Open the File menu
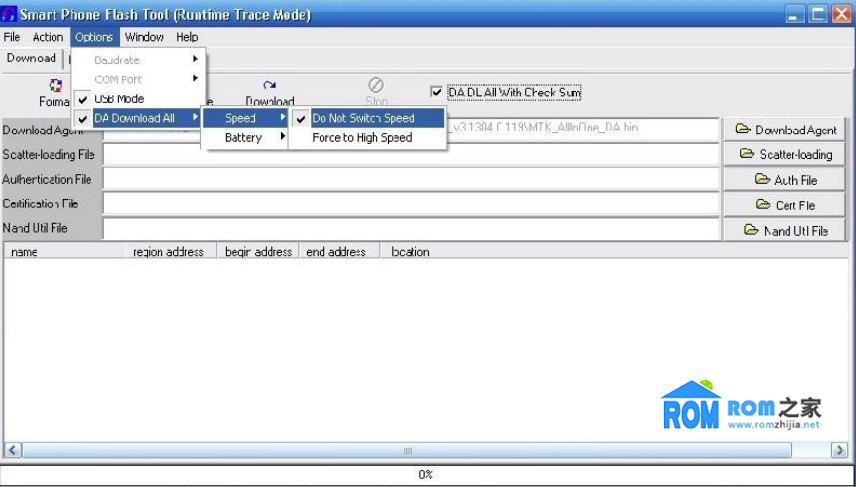 pyautogui.click(x=11, y=37)
